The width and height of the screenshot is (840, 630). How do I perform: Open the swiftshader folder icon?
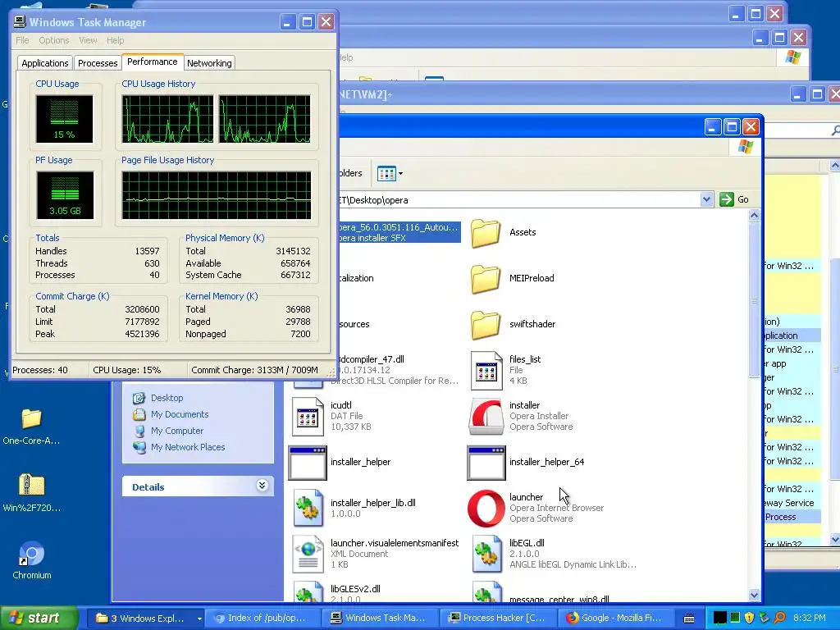pyautogui.click(x=486, y=325)
